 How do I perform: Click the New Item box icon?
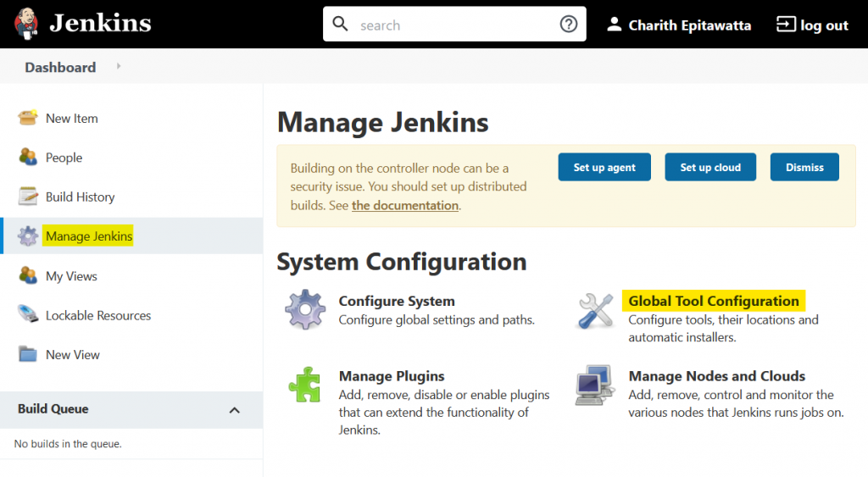28,118
